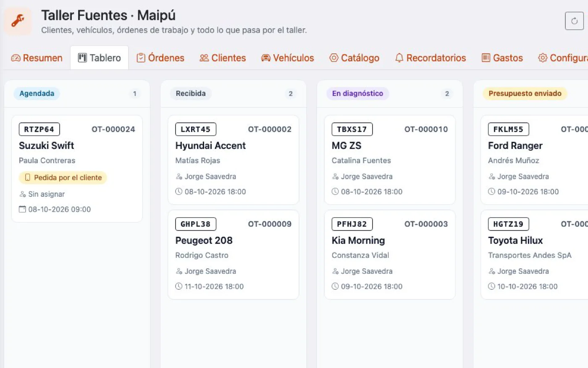Click license plate GHPL38

(x=196, y=224)
